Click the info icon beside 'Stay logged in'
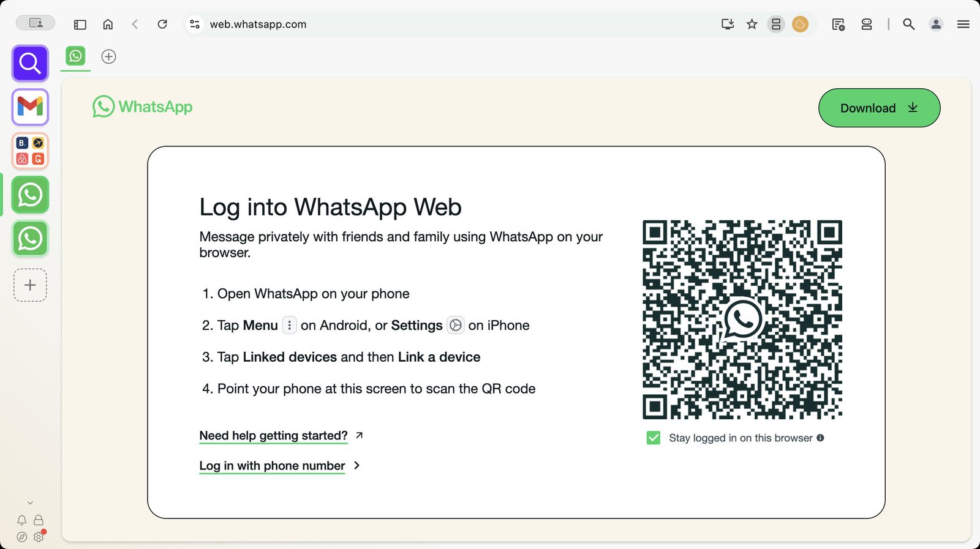 point(820,438)
